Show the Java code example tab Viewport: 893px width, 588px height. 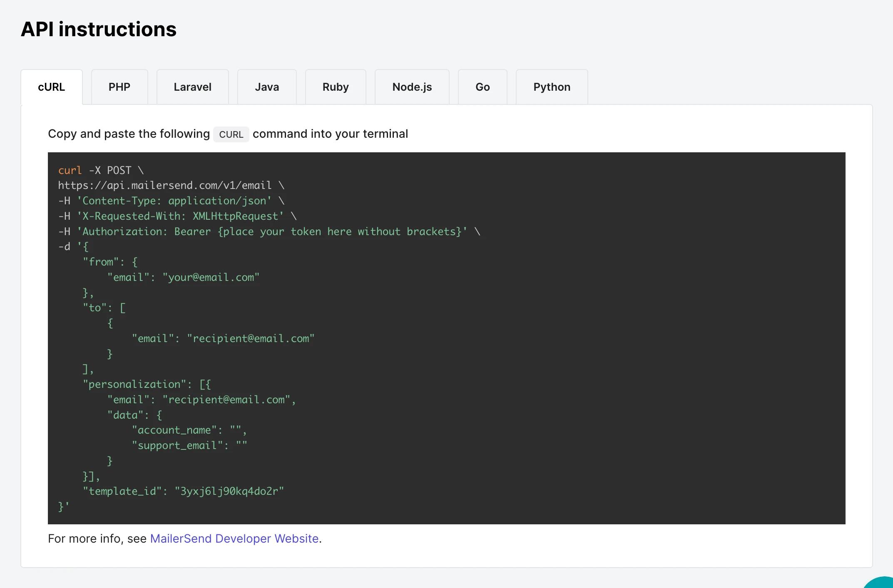point(267,87)
